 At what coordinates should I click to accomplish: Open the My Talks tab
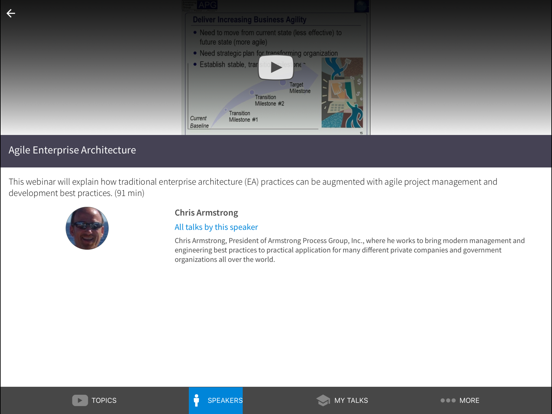click(342, 400)
